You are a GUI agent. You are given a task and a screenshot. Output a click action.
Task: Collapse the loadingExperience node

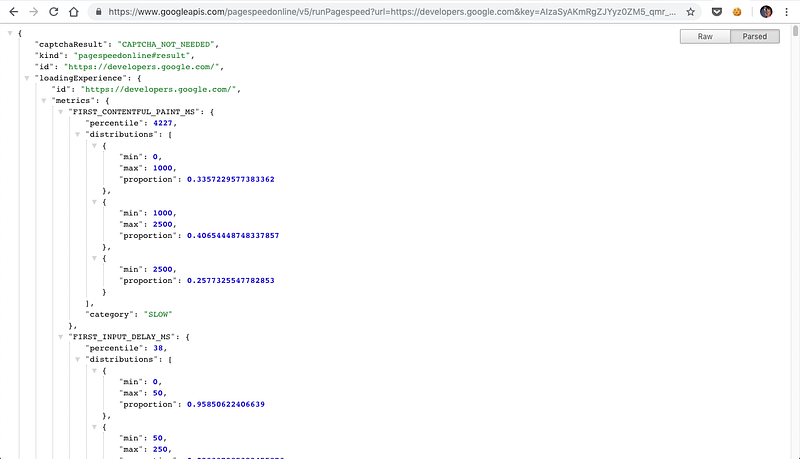27,78
